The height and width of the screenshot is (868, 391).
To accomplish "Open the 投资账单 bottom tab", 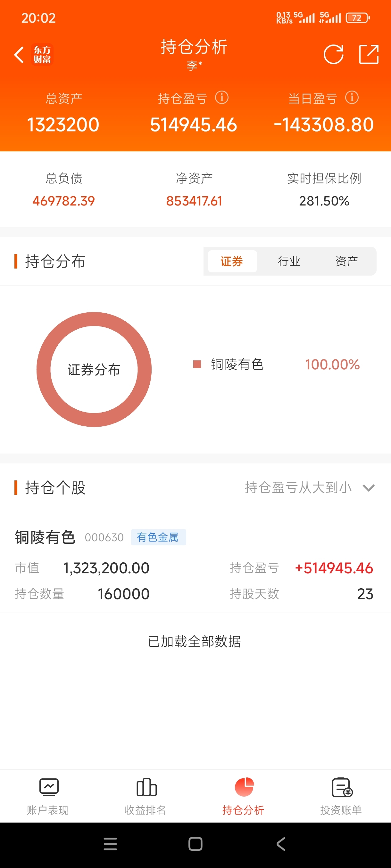I will [341, 795].
